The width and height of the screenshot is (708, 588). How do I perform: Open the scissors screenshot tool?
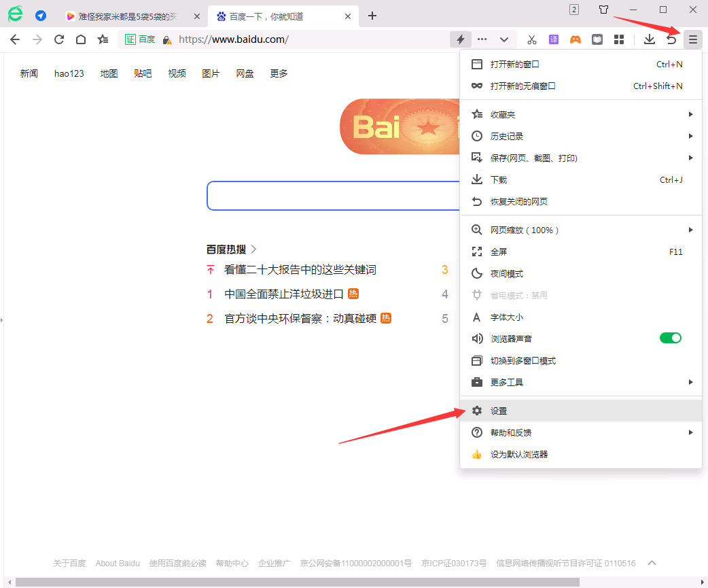pos(532,39)
